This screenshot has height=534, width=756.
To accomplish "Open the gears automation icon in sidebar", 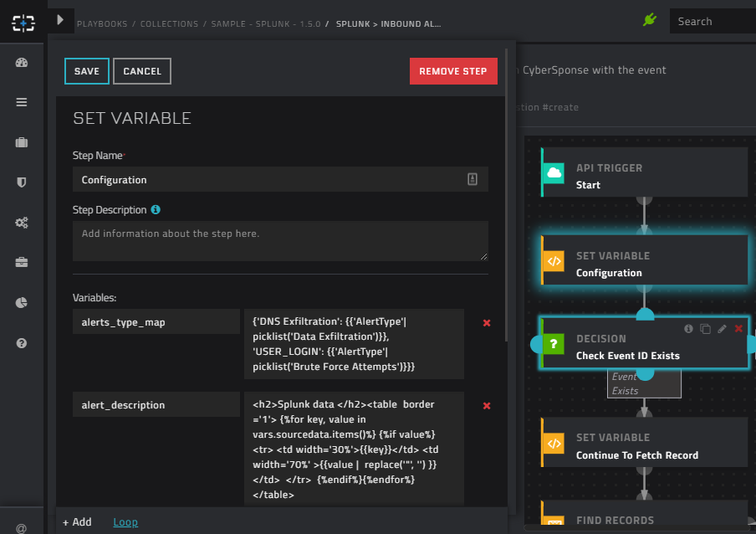I will click(22, 223).
